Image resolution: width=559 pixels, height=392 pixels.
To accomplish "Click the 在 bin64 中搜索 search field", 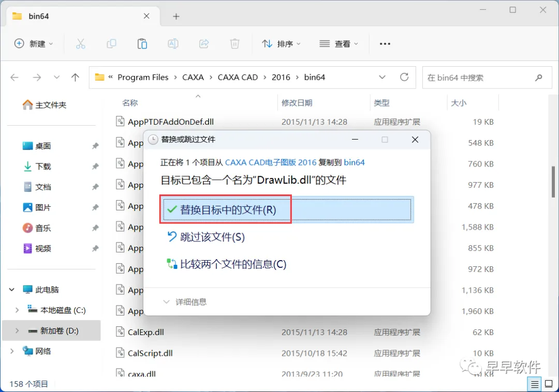I will (x=488, y=77).
